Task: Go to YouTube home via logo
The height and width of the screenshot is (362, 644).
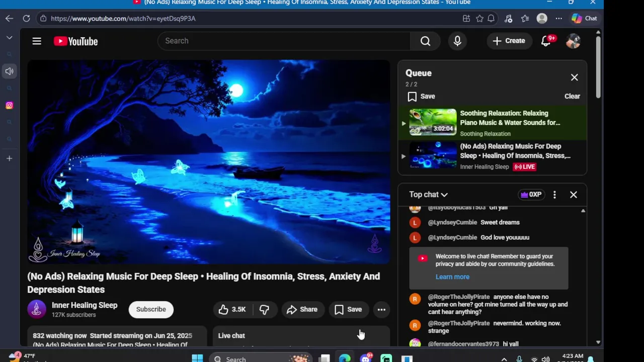Action: pyautogui.click(x=76, y=41)
